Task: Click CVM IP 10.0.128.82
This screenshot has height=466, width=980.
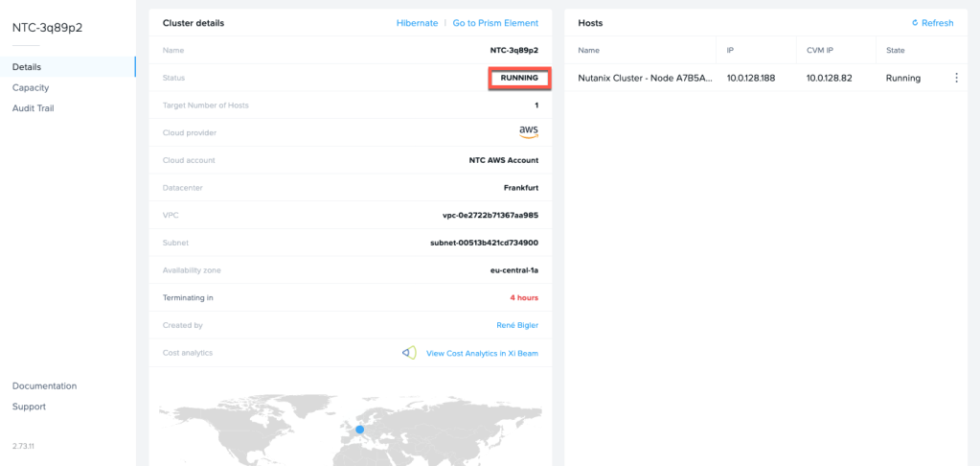Action: pyautogui.click(x=829, y=79)
